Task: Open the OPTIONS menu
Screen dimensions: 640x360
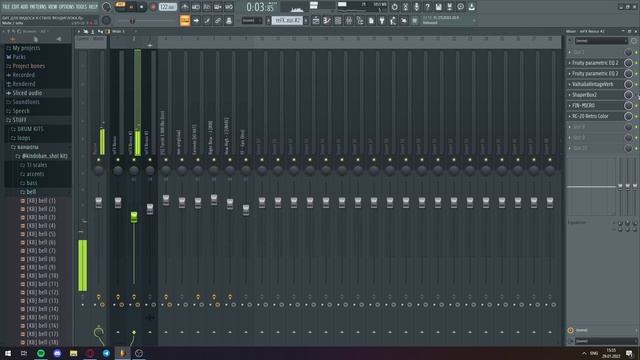Action: [x=67, y=7]
